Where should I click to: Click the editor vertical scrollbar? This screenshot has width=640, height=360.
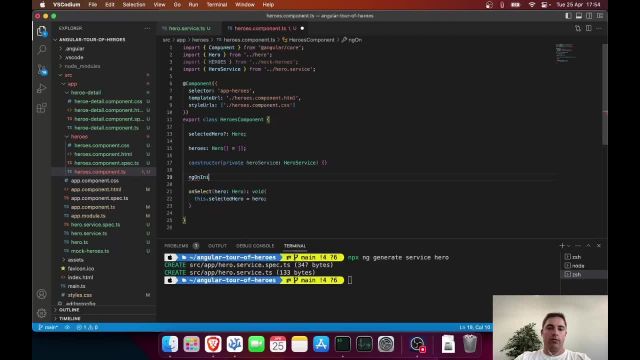click(x=605, y=94)
